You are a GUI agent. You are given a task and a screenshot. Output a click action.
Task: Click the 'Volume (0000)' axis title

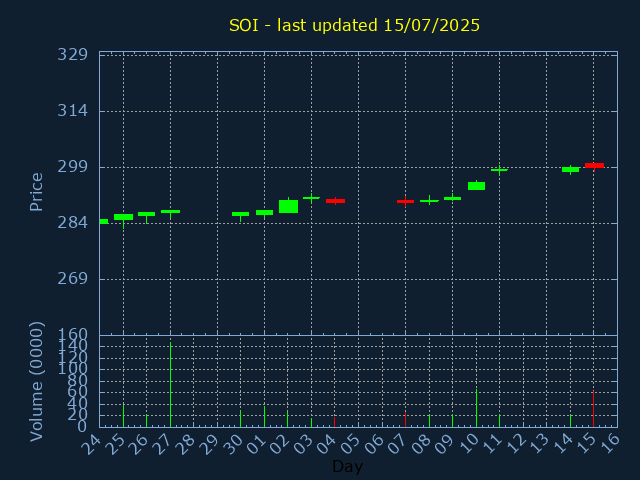click(x=36, y=382)
